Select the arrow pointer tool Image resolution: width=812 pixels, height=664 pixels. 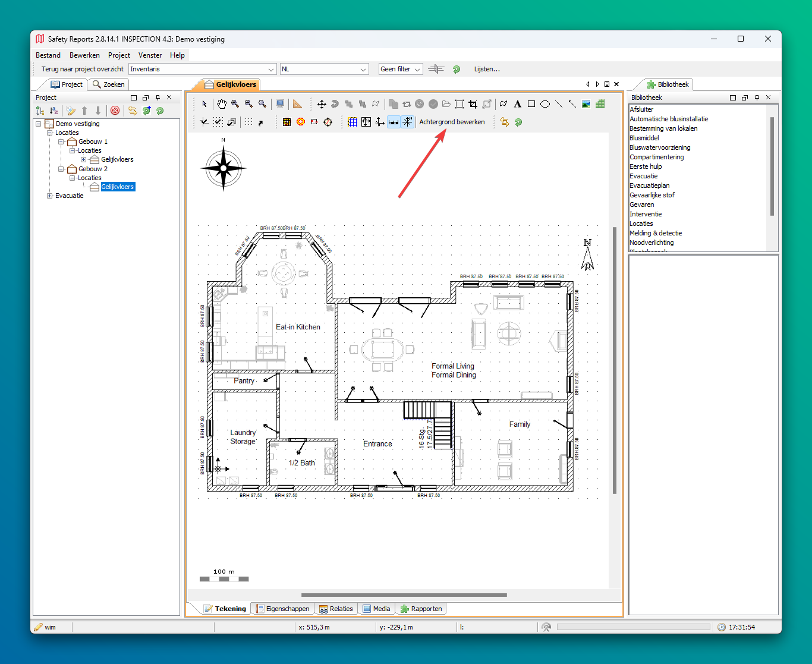pos(204,104)
